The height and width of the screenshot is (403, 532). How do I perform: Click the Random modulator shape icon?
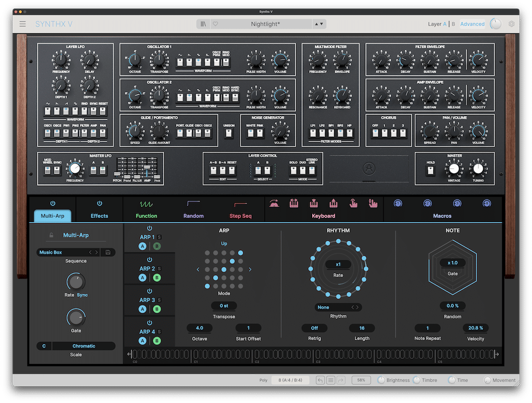click(x=193, y=204)
